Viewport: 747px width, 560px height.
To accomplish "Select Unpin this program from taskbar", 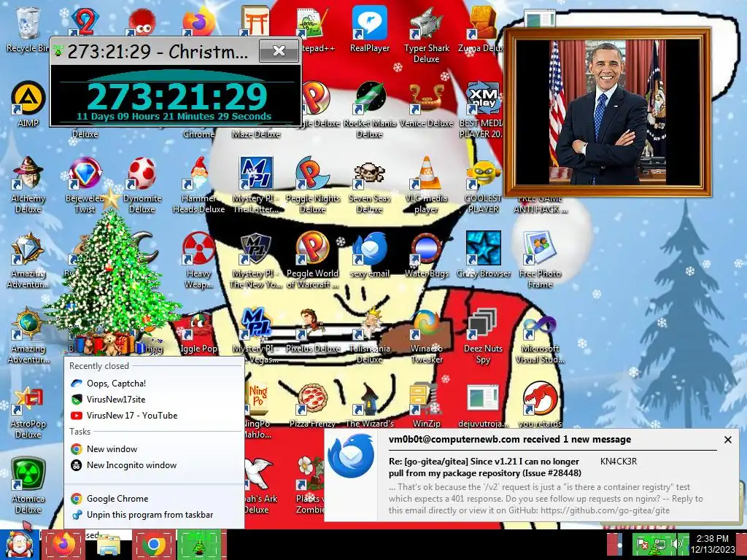I will pos(154,515).
